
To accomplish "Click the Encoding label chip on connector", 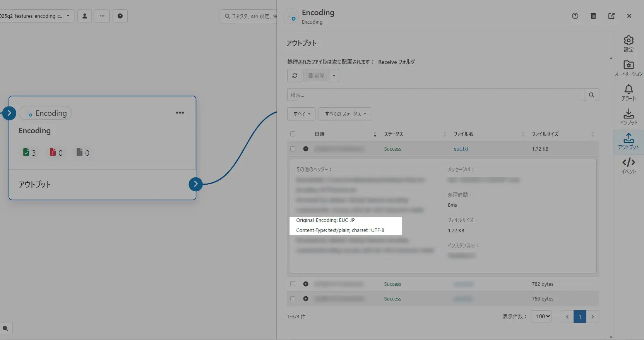I will [45, 113].
